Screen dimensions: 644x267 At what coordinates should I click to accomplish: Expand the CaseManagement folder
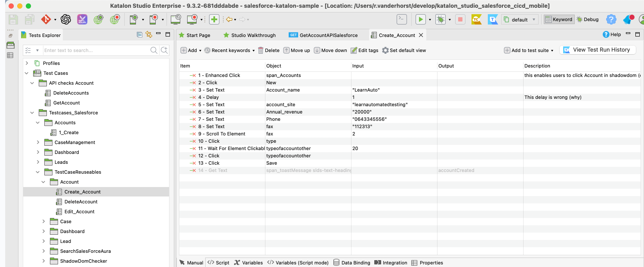click(x=38, y=142)
